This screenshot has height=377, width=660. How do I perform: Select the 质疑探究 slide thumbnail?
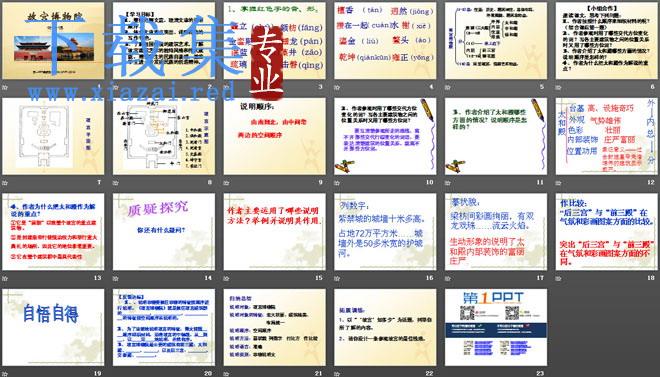click(x=164, y=232)
